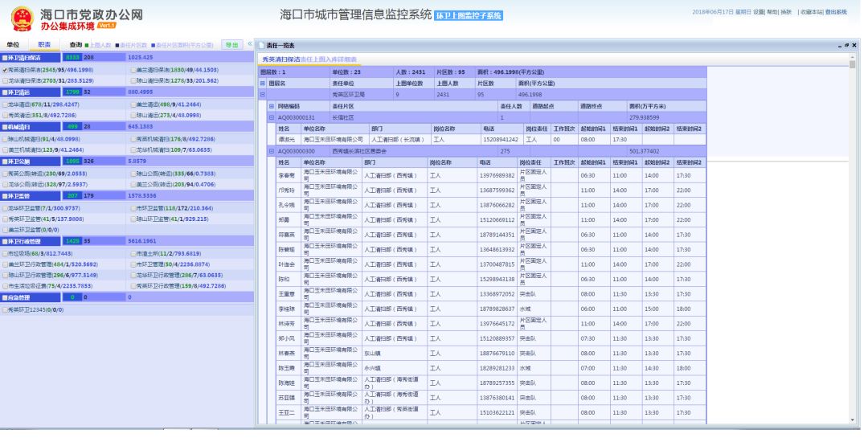The width and height of the screenshot is (868, 442).
Task: Click the scrollbar down arrow in the detail panel
Action: pyautogui.click(x=853, y=420)
